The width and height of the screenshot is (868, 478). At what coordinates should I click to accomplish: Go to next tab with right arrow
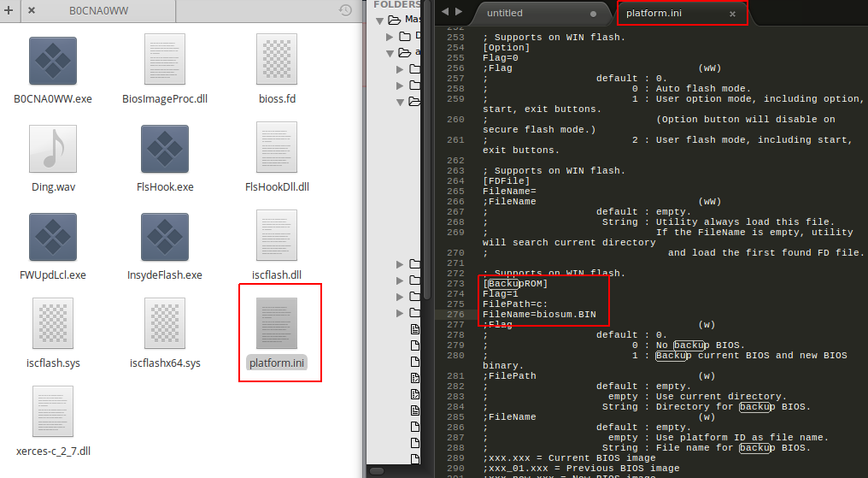459,12
